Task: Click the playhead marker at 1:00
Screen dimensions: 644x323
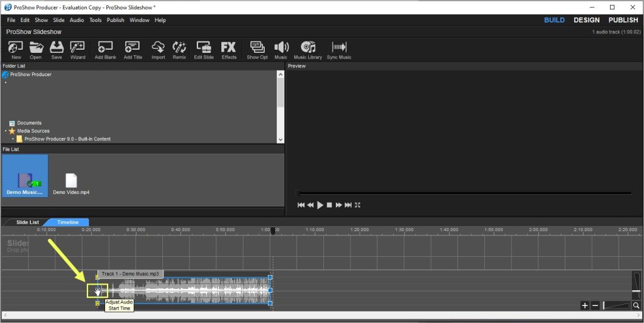Action: [273, 231]
